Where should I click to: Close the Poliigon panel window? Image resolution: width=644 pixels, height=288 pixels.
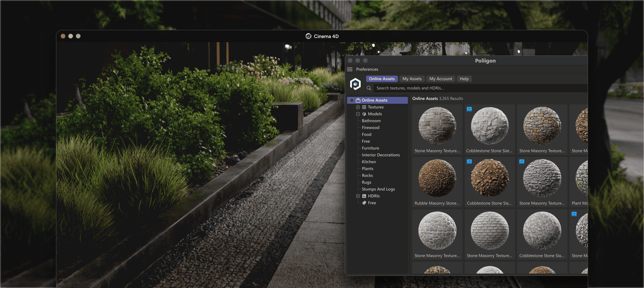(350, 60)
